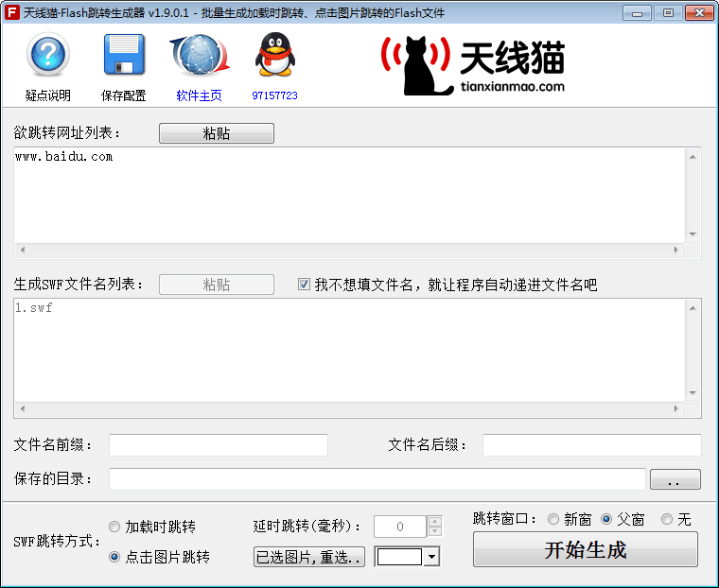
Task: Click the 延时跳转 milliseconds value field
Action: click(x=400, y=527)
